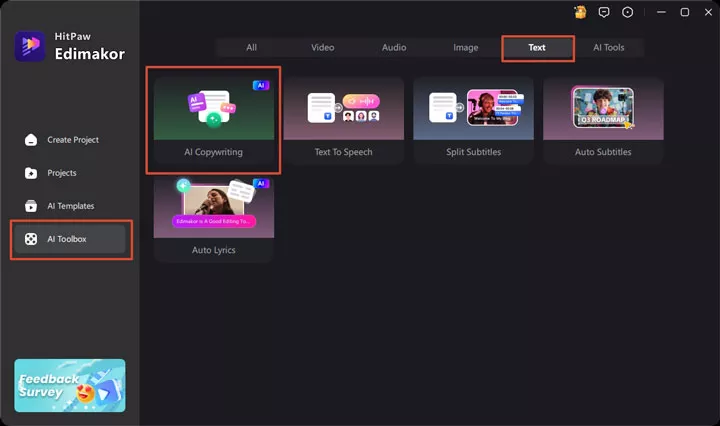The image size is (720, 426).
Task: Click the "Edimakor" title text
Action: [90, 54]
